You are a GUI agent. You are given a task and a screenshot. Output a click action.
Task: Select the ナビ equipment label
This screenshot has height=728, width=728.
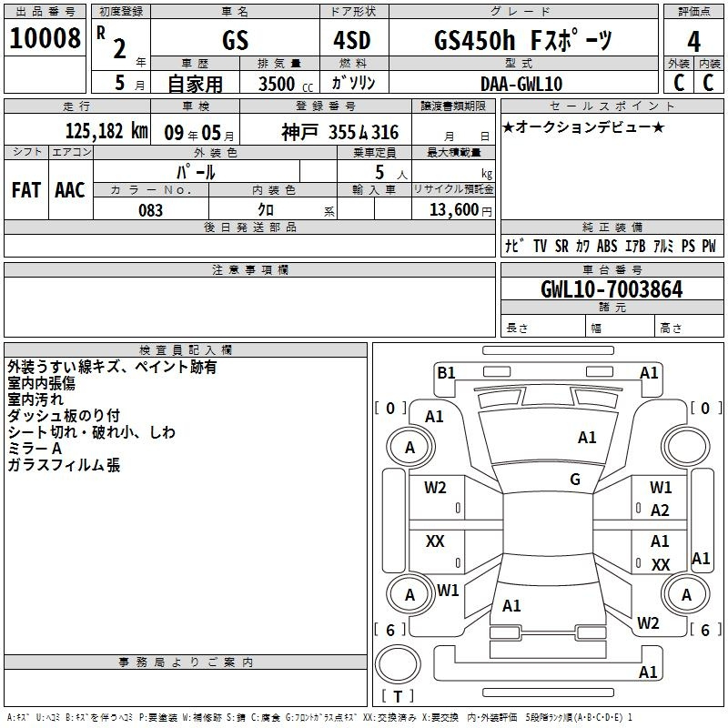click(x=514, y=246)
